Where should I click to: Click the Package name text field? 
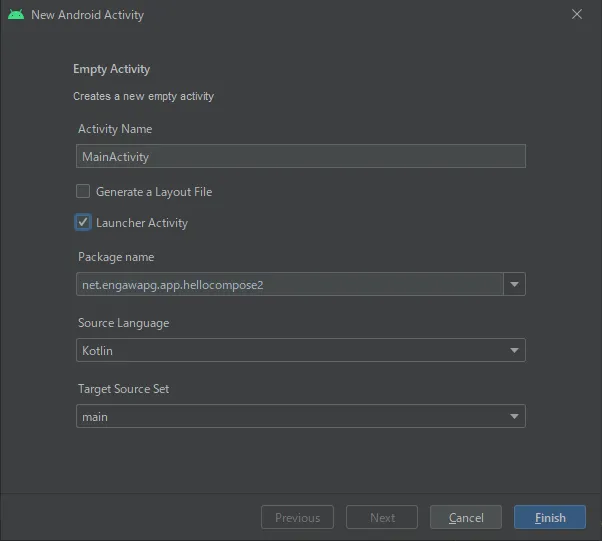pos(289,285)
